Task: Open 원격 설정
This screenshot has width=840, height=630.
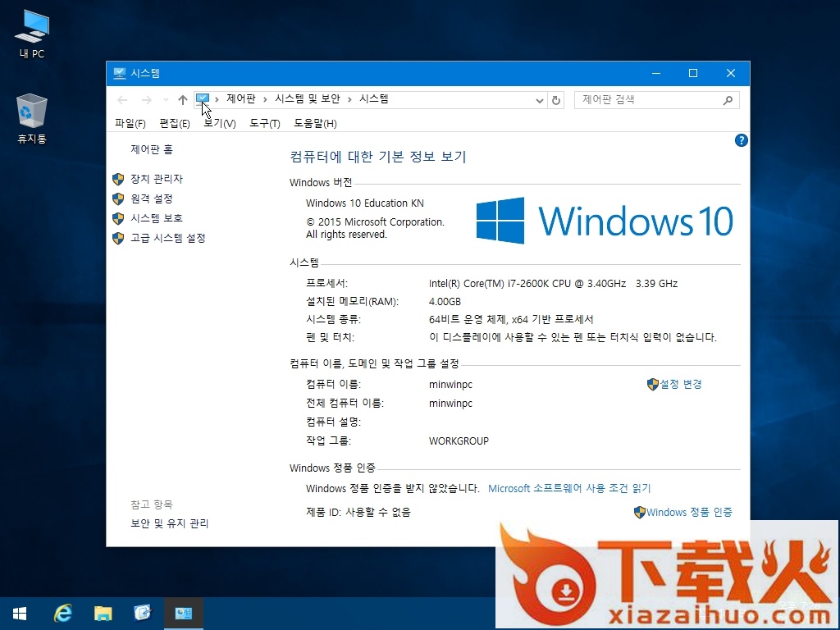Action: [x=152, y=199]
